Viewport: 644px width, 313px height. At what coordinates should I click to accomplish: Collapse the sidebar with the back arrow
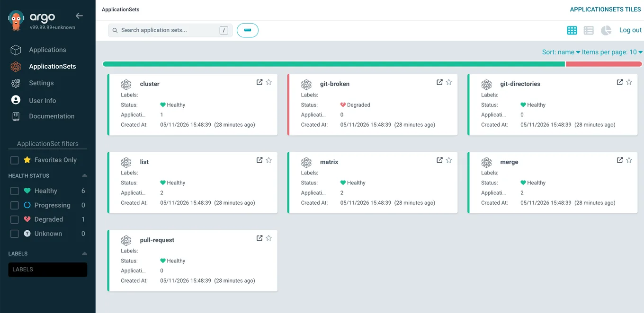point(79,16)
